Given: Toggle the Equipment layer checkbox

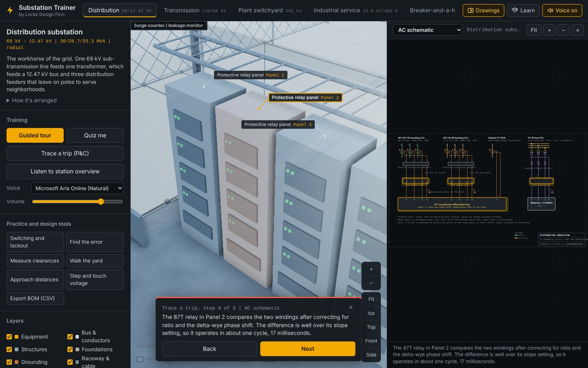Looking at the screenshot, I should [x=9, y=337].
